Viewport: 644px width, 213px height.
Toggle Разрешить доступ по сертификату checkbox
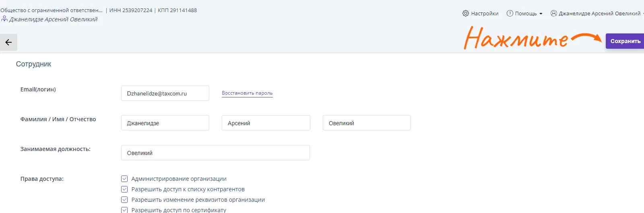124,210
